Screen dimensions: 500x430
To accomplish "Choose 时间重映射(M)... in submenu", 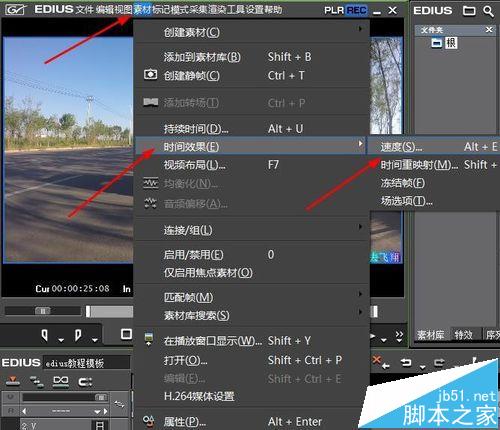I will (435, 165).
